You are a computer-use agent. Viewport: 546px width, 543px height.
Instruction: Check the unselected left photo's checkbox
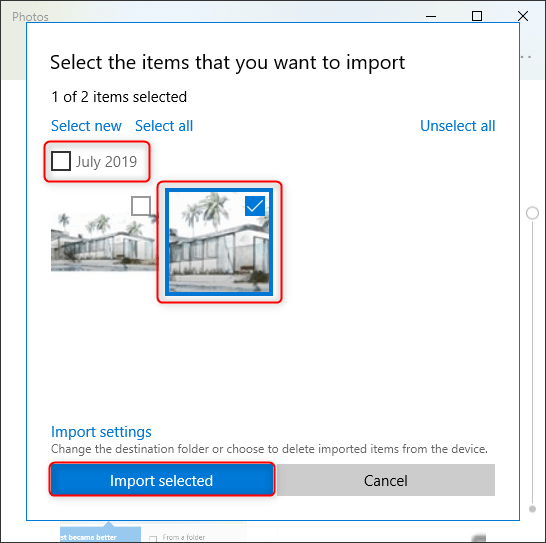(x=141, y=206)
